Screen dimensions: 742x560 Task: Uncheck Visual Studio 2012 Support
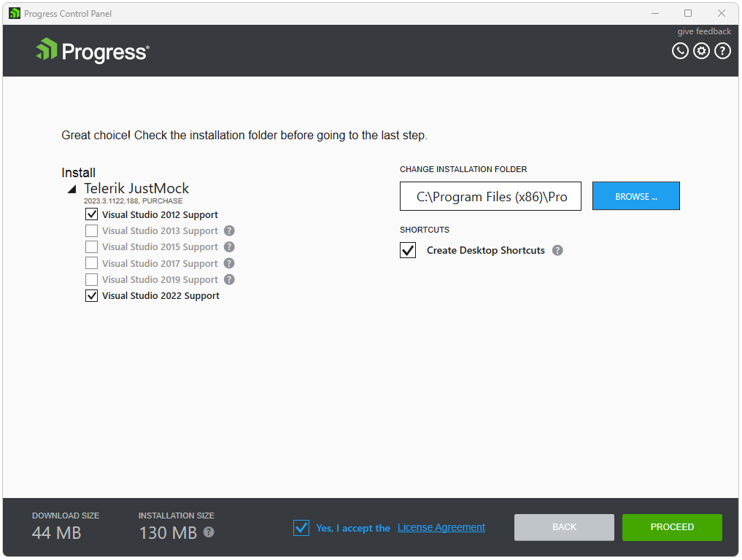91,214
